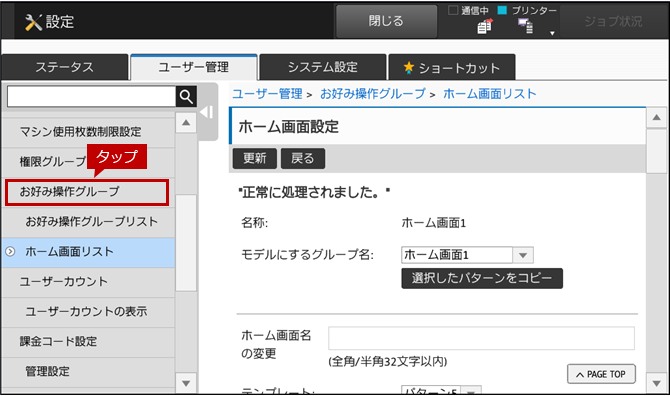Select ホーム画面リスト in sidebar
670x396 pixels.
coord(88,252)
